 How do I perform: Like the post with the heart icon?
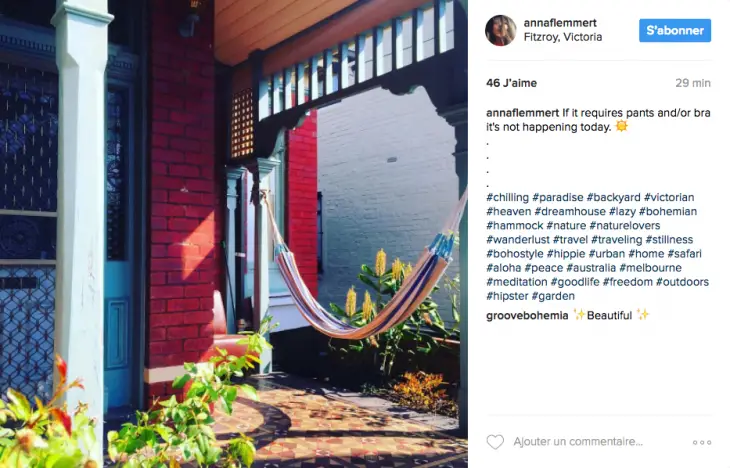[495, 441]
